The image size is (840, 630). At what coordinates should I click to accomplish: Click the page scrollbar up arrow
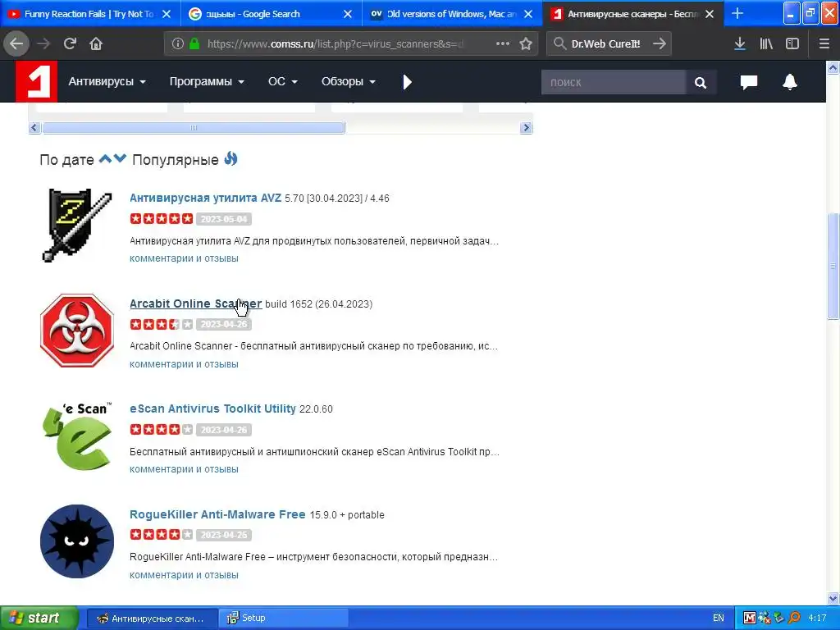(833, 67)
